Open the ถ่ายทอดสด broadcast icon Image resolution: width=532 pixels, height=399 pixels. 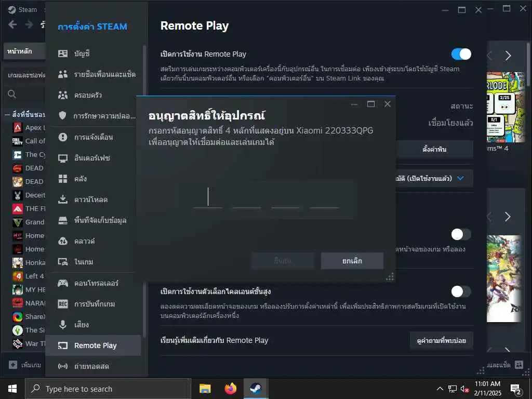[63, 366]
